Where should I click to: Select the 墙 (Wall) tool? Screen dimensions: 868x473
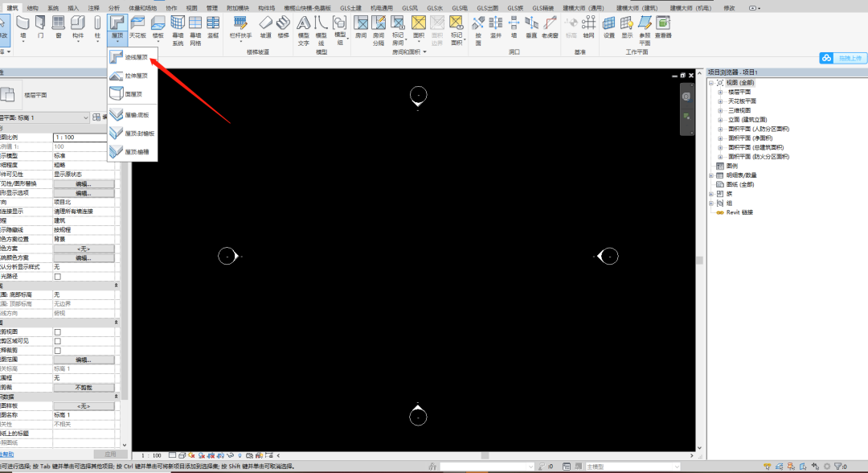pyautogui.click(x=23, y=27)
